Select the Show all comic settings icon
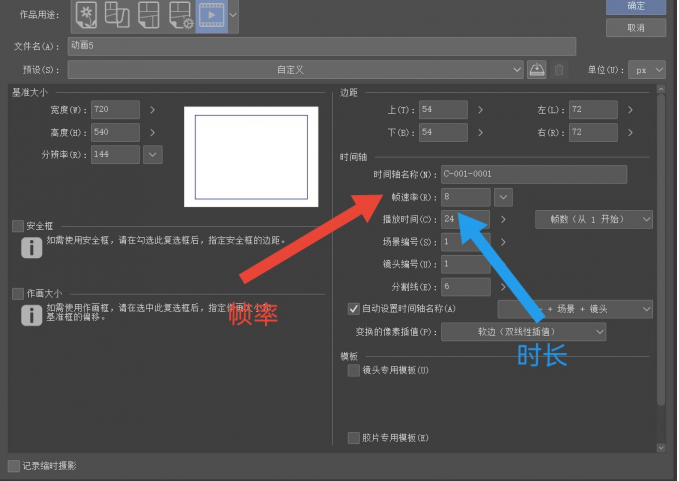 (x=148, y=15)
